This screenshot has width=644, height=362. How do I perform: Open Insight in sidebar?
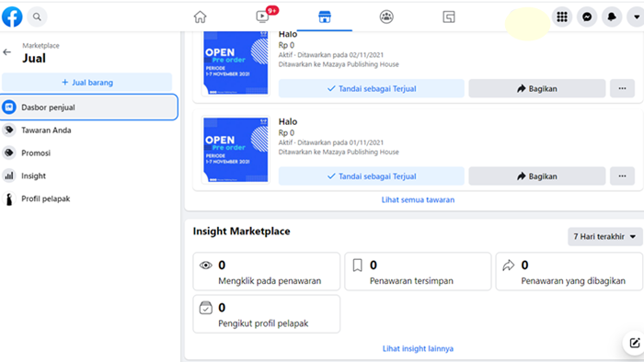pyautogui.click(x=88, y=175)
